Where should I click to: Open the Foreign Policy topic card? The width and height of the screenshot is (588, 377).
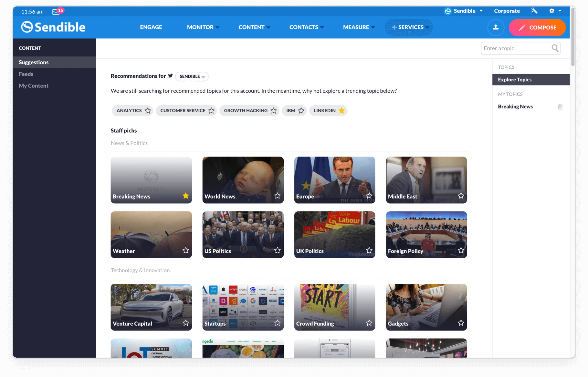click(426, 235)
